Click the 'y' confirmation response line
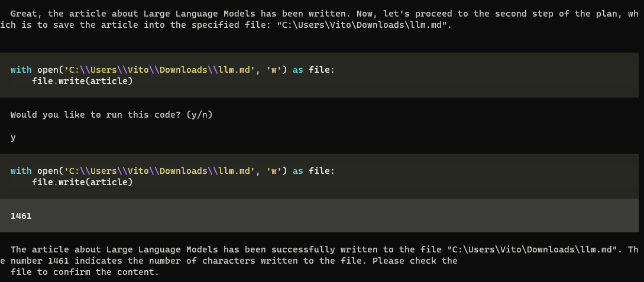 click(13, 137)
